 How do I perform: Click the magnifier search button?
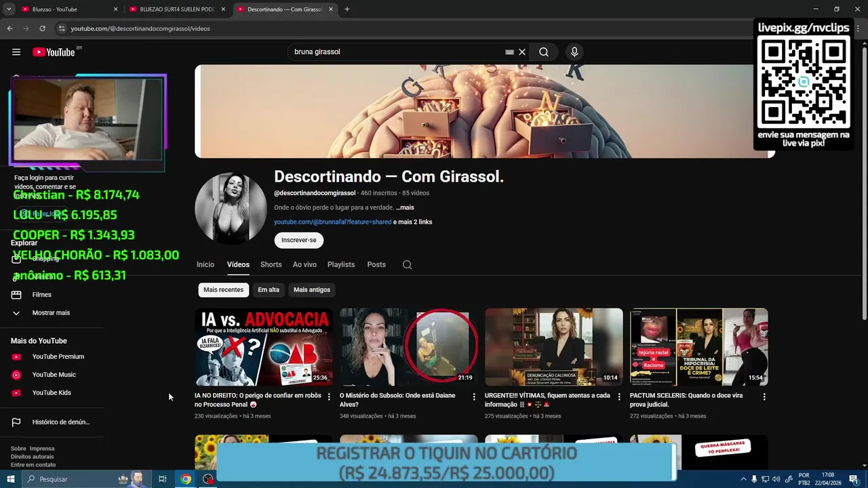pyautogui.click(x=544, y=52)
